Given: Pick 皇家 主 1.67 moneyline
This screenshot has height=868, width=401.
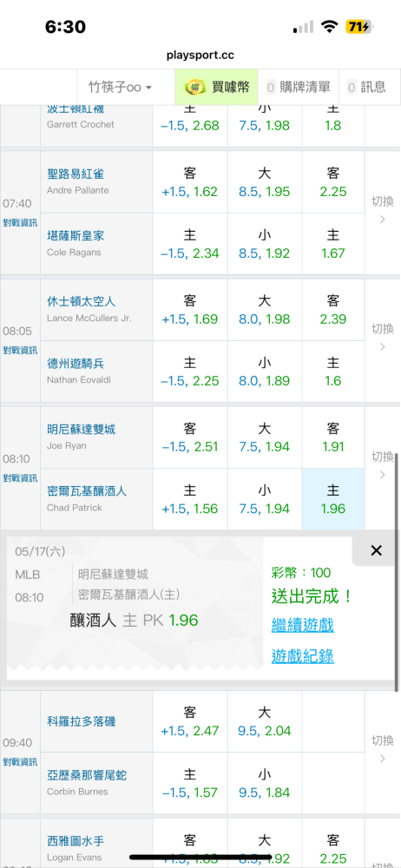Looking at the screenshot, I should (x=333, y=244).
